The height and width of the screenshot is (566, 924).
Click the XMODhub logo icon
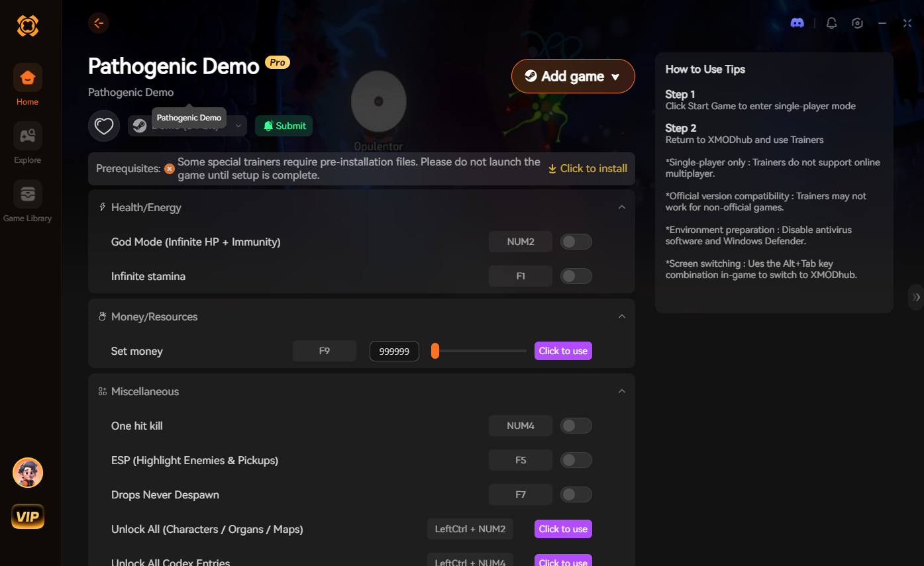click(x=28, y=26)
